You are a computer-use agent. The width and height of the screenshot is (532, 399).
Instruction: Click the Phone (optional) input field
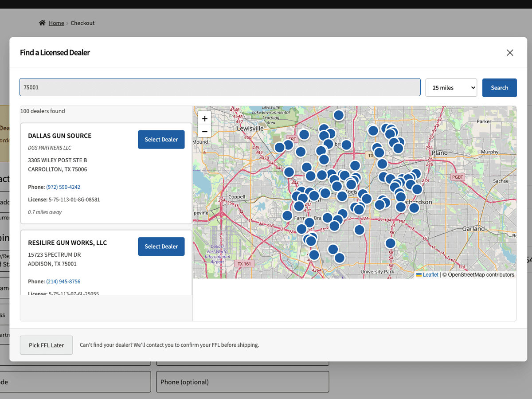242,382
